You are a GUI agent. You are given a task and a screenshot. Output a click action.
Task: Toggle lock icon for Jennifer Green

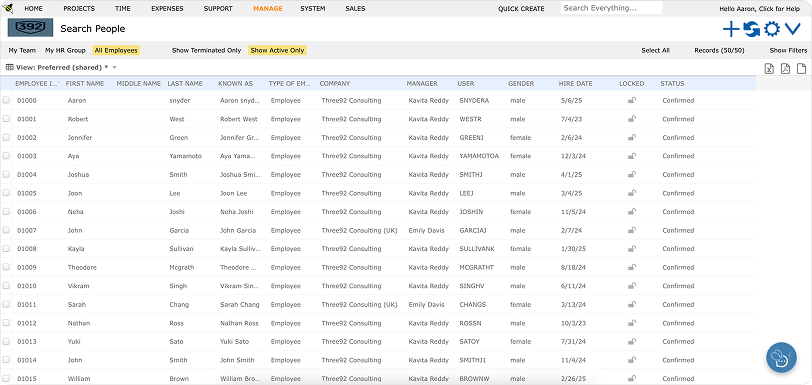pyautogui.click(x=632, y=138)
